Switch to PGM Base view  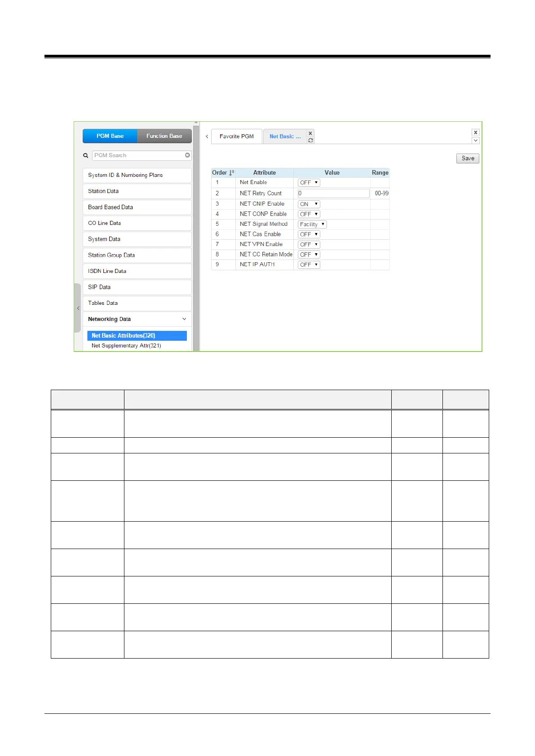coord(110,136)
